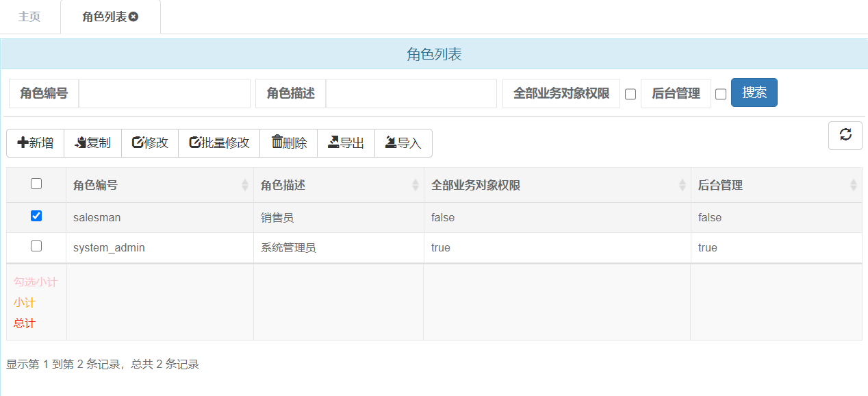
Task: Click the blue 搜索 search button
Action: [x=754, y=93]
